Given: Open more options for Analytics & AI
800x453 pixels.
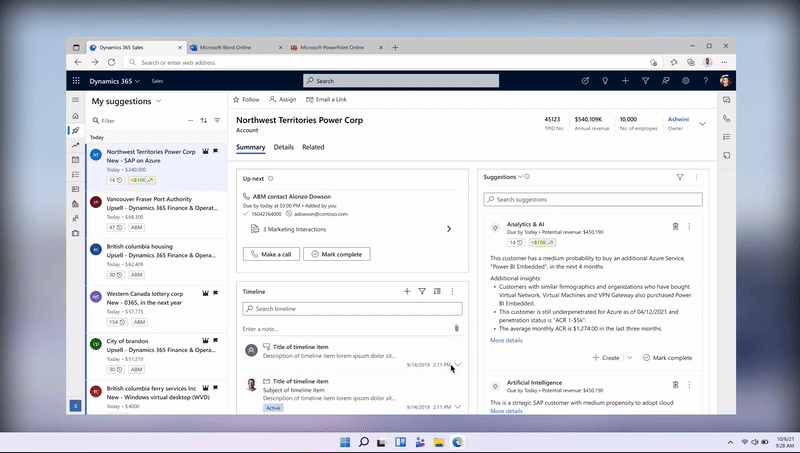Looking at the screenshot, I should tap(689, 226).
